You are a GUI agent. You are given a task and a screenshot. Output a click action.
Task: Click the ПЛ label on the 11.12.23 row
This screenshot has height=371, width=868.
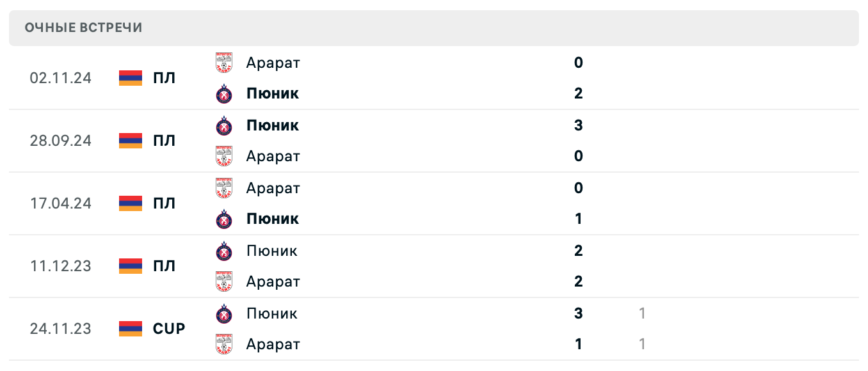coord(165,266)
